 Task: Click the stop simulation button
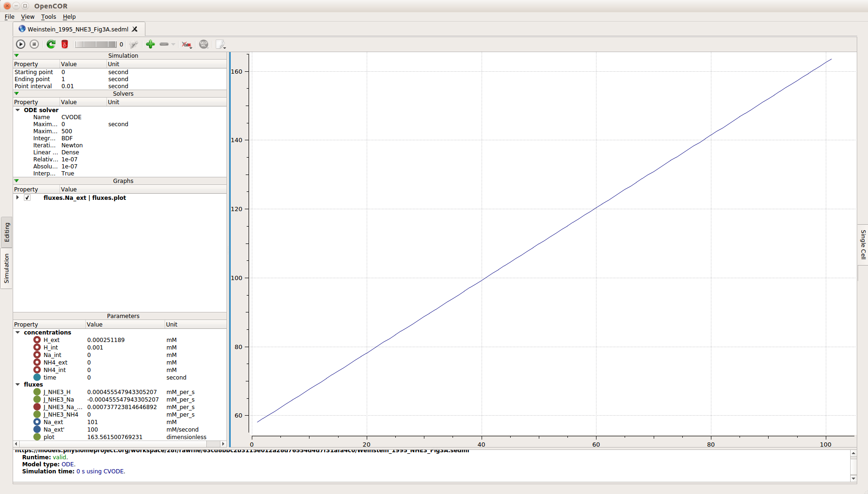pos(34,44)
